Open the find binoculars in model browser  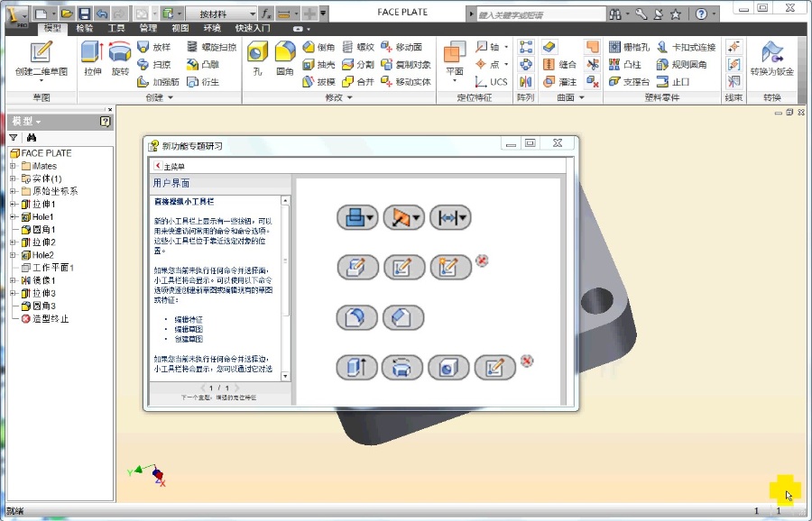click(x=32, y=138)
